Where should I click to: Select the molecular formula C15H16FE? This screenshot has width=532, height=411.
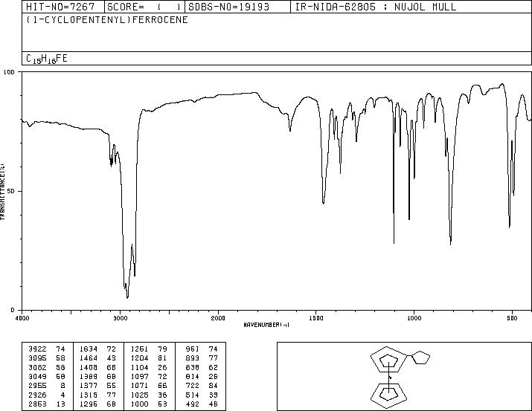click(46, 59)
